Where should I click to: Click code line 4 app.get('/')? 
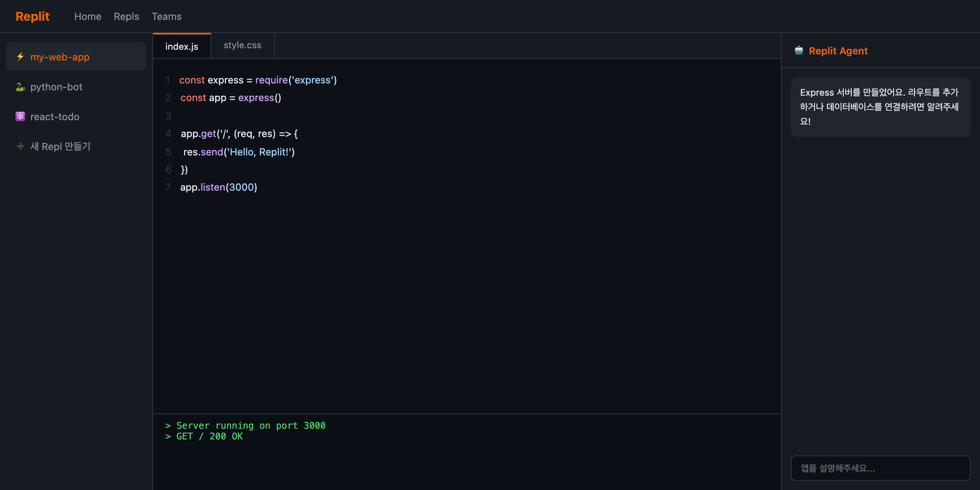pyautogui.click(x=239, y=134)
